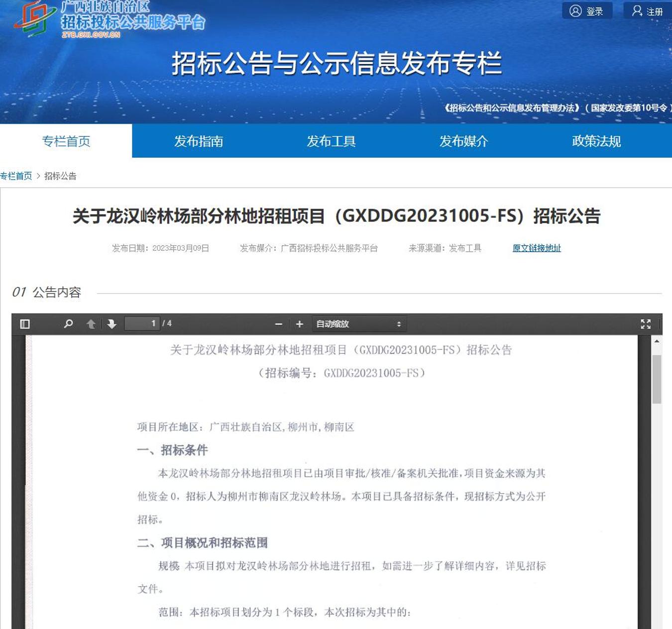Toggle the PDF viewer sidebar
The width and height of the screenshot is (672, 629).
point(25,324)
